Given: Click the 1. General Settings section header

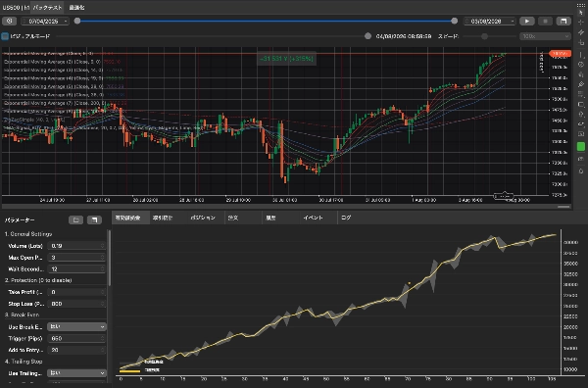Looking at the screenshot, I should (x=28, y=234).
